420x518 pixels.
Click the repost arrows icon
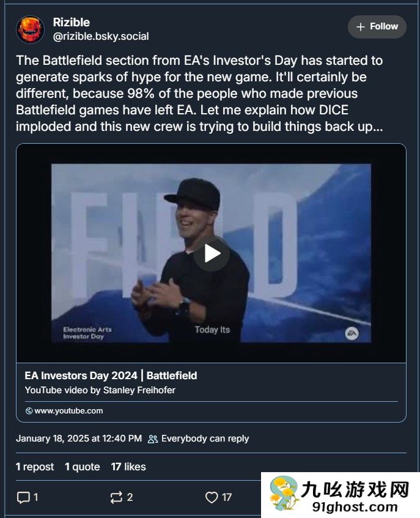(x=116, y=497)
